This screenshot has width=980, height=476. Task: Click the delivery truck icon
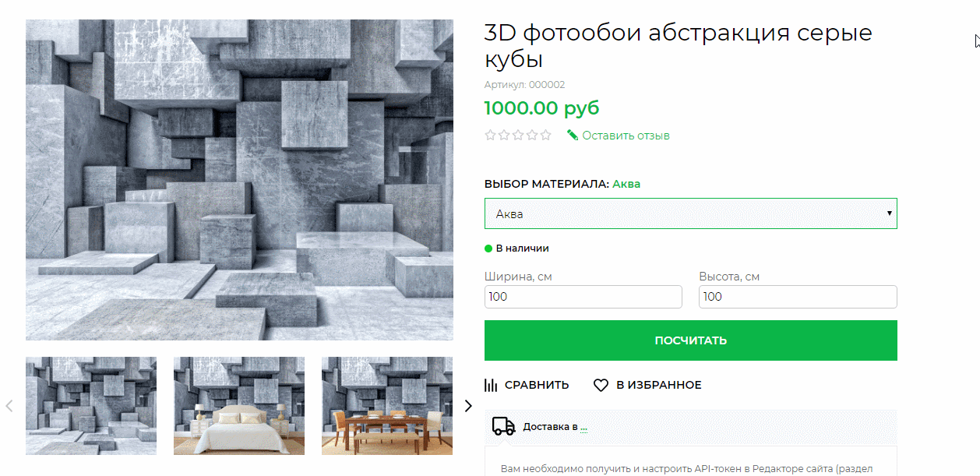pos(504,426)
